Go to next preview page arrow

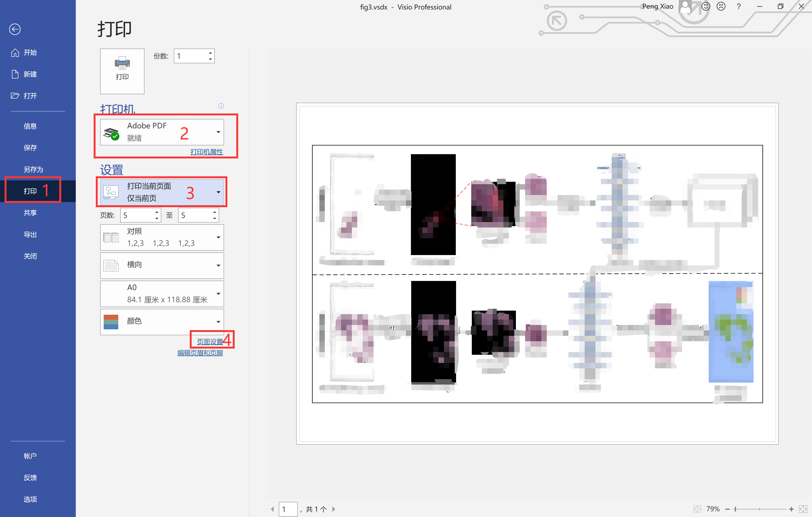333,509
